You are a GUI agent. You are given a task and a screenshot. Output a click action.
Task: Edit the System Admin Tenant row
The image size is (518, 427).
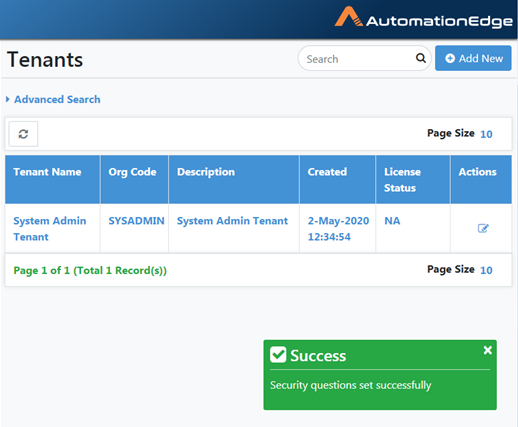tap(483, 228)
